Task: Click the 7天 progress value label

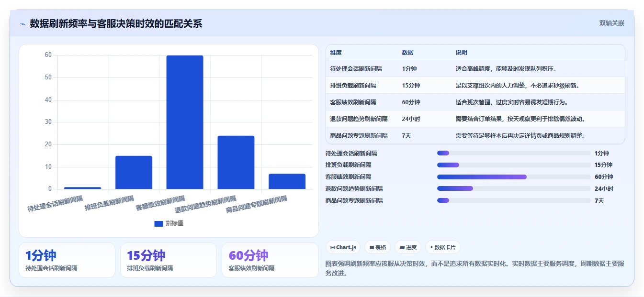Action: click(599, 200)
